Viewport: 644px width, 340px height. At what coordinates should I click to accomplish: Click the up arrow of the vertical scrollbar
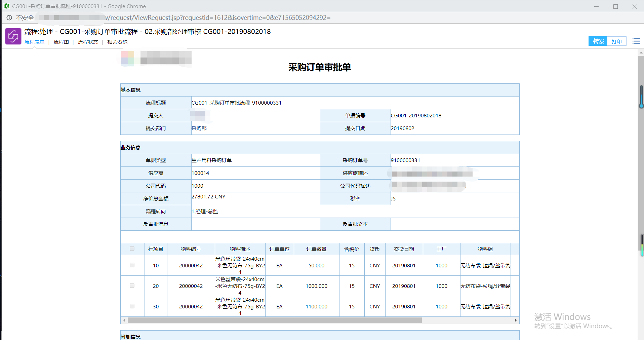click(641, 52)
